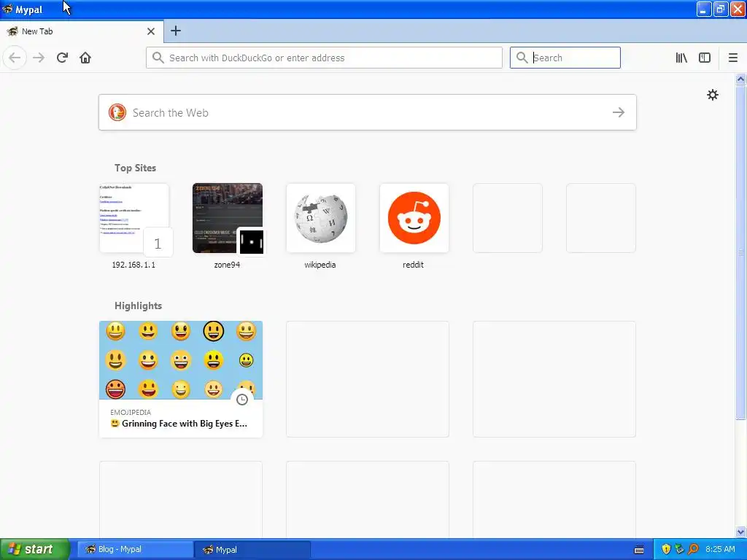Click the DuckDuckGo logo in search box
Viewport: 747px width, 560px height.
point(117,112)
